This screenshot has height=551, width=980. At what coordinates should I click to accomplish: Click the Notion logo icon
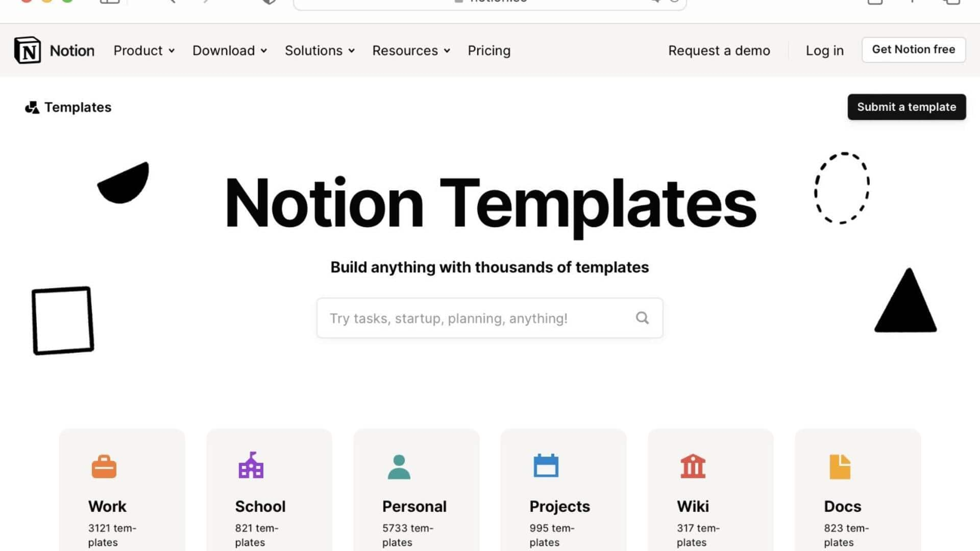point(28,50)
